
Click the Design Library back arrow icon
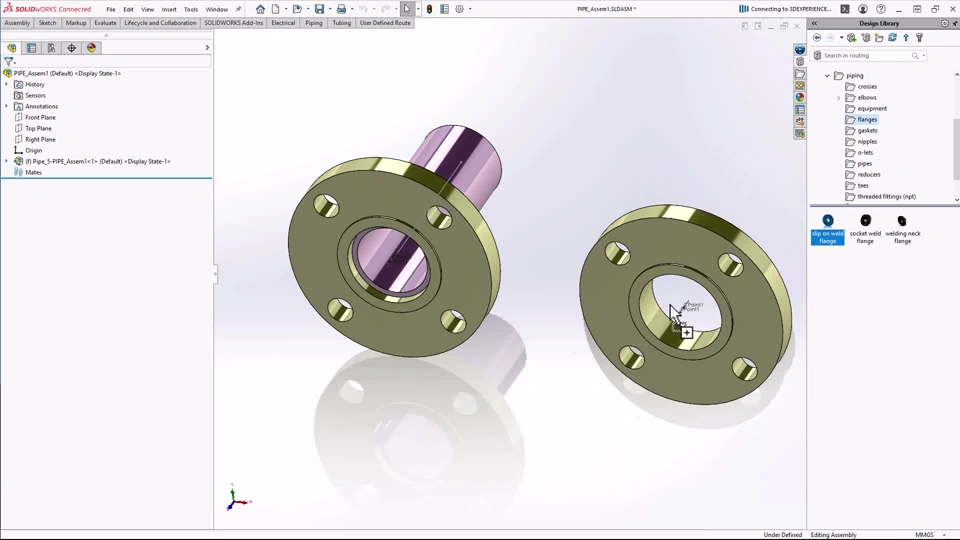point(817,38)
